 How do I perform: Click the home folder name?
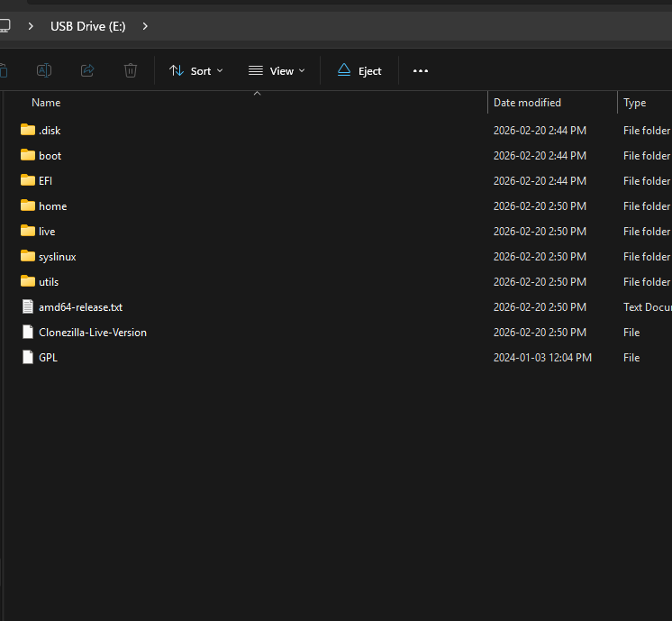53,206
